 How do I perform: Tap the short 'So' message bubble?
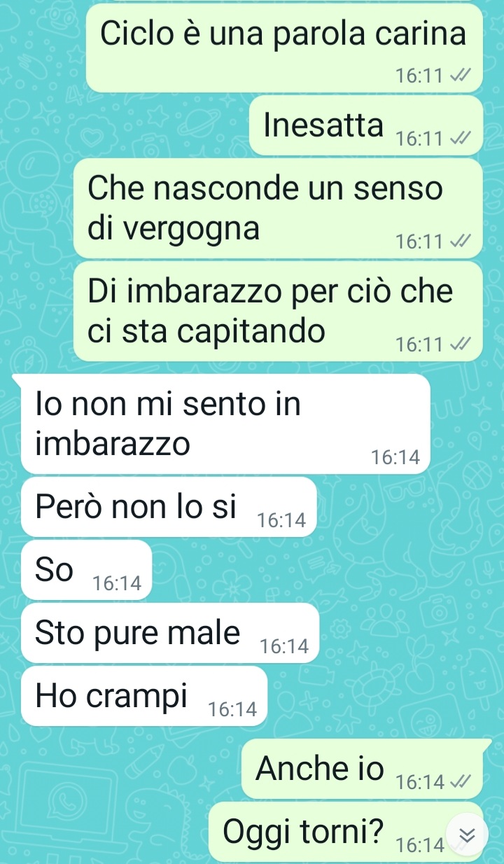pos(87,569)
